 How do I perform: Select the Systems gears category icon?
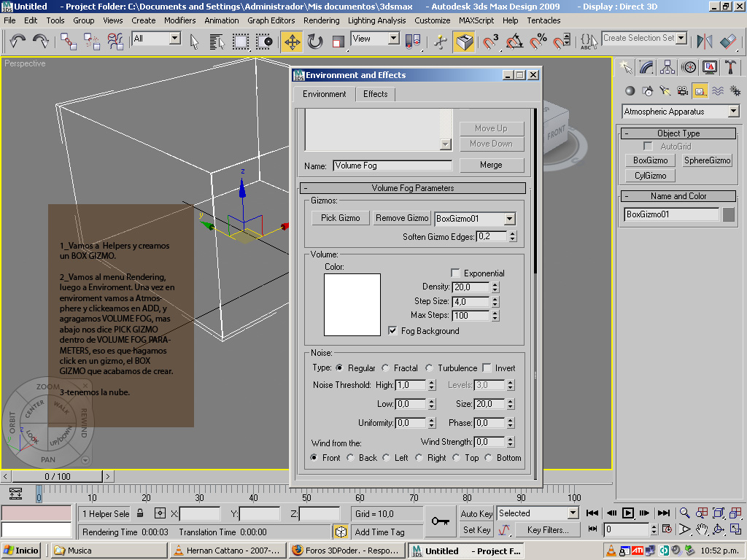pyautogui.click(x=735, y=91)
